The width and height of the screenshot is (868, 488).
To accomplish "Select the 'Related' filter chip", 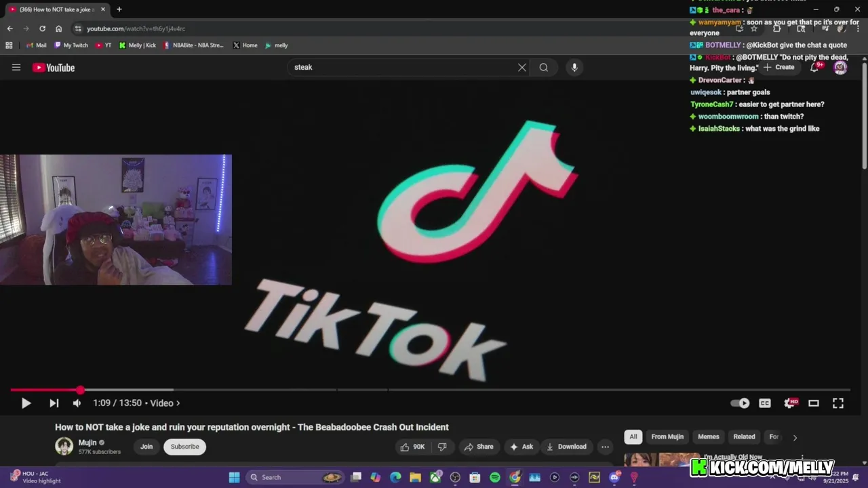I will tap(744, 436).
